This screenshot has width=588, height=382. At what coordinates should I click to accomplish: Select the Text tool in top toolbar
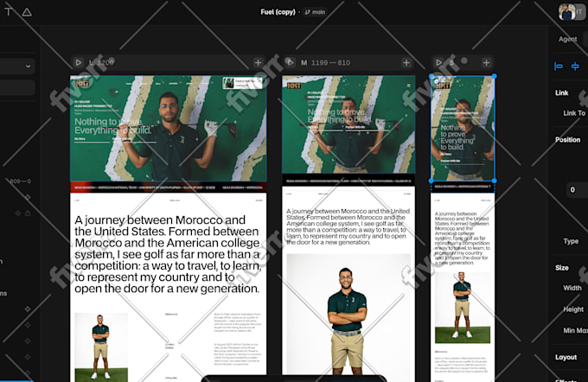[9, 12]
